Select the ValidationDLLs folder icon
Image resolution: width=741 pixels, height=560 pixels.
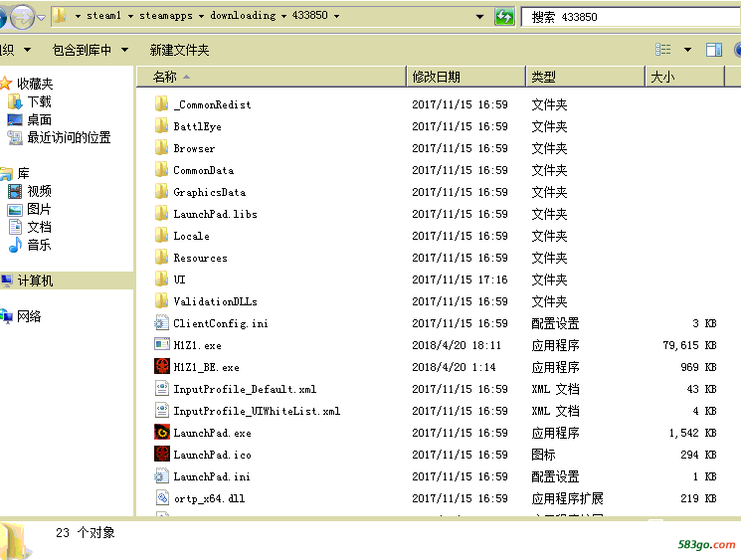pos(161,301)
